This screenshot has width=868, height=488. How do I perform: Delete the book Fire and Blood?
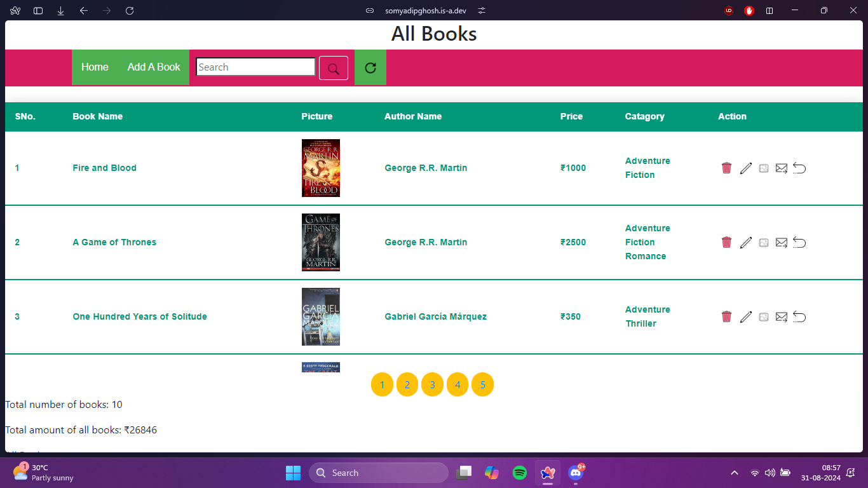point(726,168)
